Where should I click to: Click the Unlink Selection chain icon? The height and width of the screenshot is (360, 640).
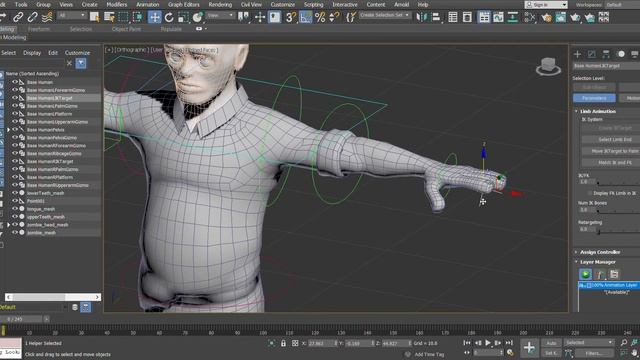[x=32, y=17]
